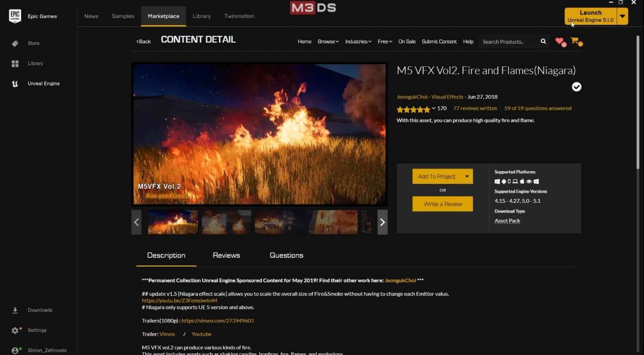Open the Downloads section
This screenshot has height=355, width=644.
[x=39, y=310]
